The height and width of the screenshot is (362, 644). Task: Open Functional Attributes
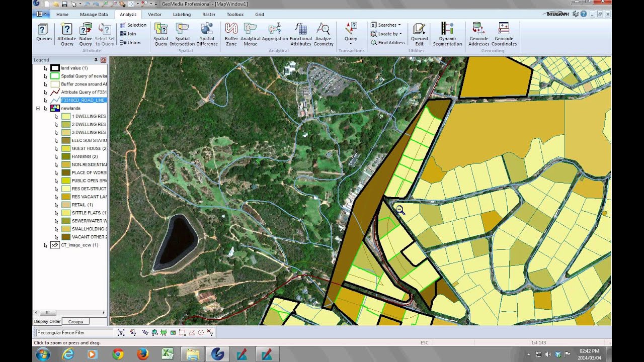301,35
